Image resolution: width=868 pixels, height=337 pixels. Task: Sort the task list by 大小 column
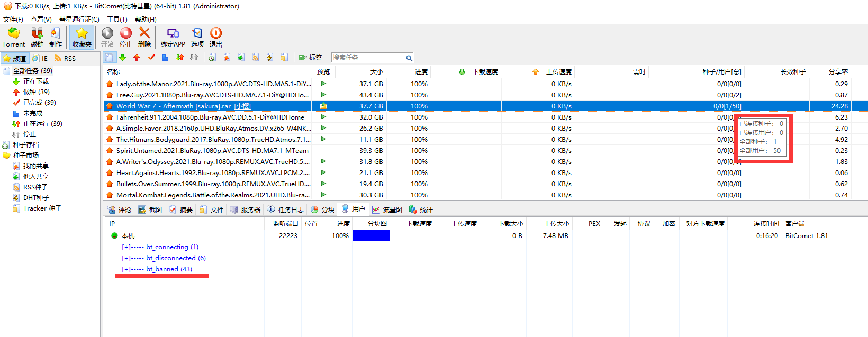tap(360, 72)
